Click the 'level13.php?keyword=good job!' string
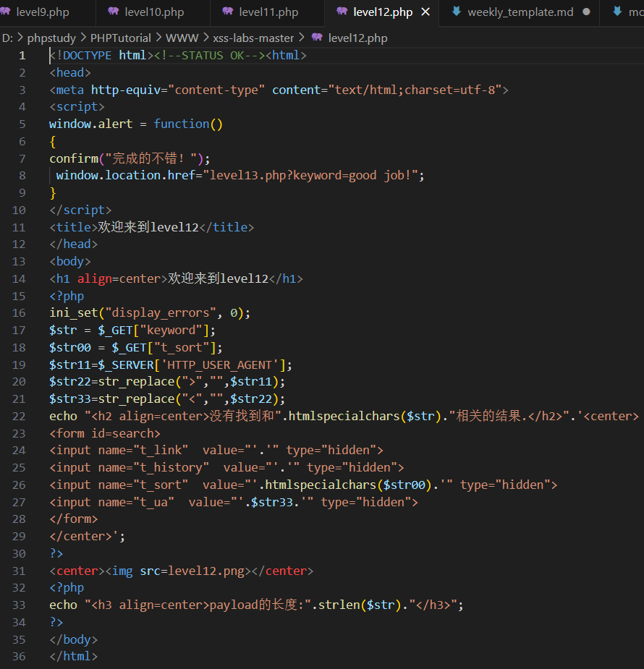Viewport: 644px width, 669px height. [310, 175]
